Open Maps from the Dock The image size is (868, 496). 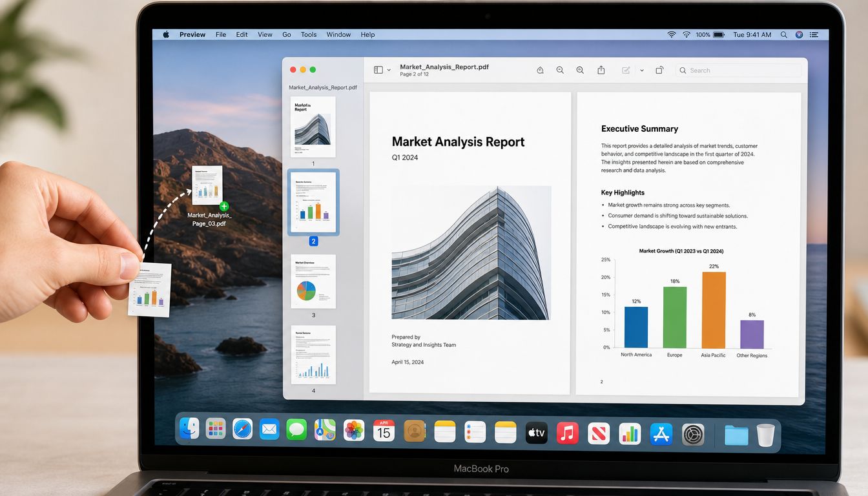[325, 430]
